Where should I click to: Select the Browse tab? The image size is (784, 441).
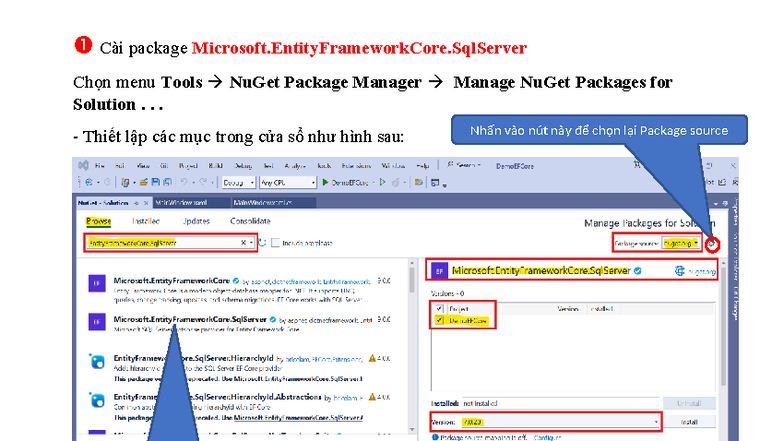click(x=98, y=221)
